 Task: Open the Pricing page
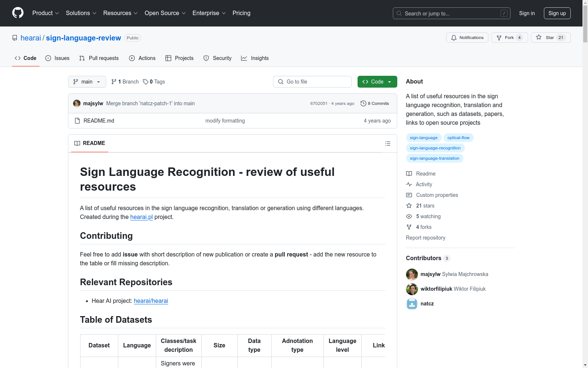pyautogui.click(x=241, y=13)
